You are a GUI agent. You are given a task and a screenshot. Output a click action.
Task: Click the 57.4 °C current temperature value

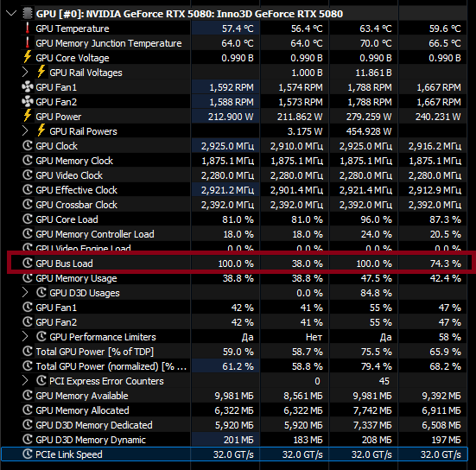[x=238, y=29]
